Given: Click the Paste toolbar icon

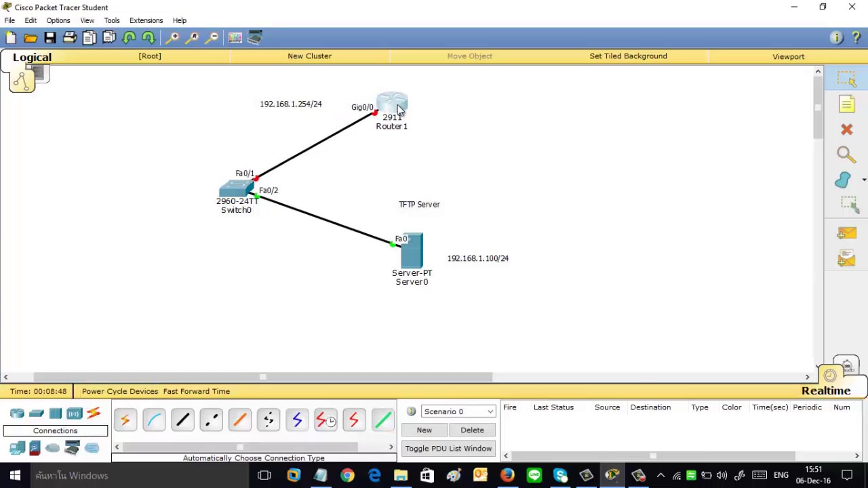Looking at the screenshot, I should pos(109,38).
